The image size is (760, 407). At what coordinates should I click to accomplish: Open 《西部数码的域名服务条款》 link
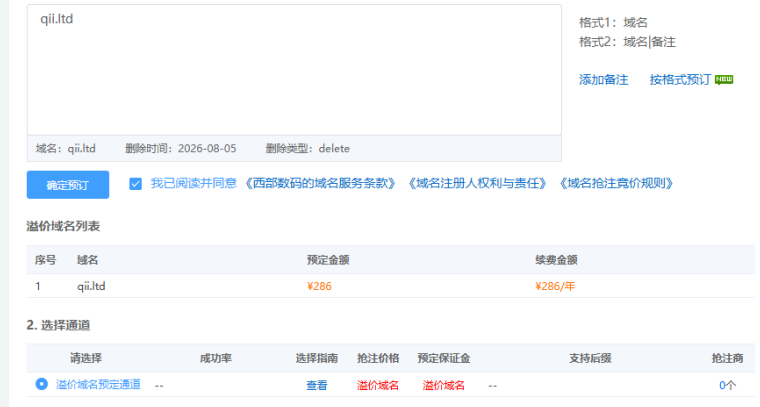pyautogui.click(x=320, y=184)
